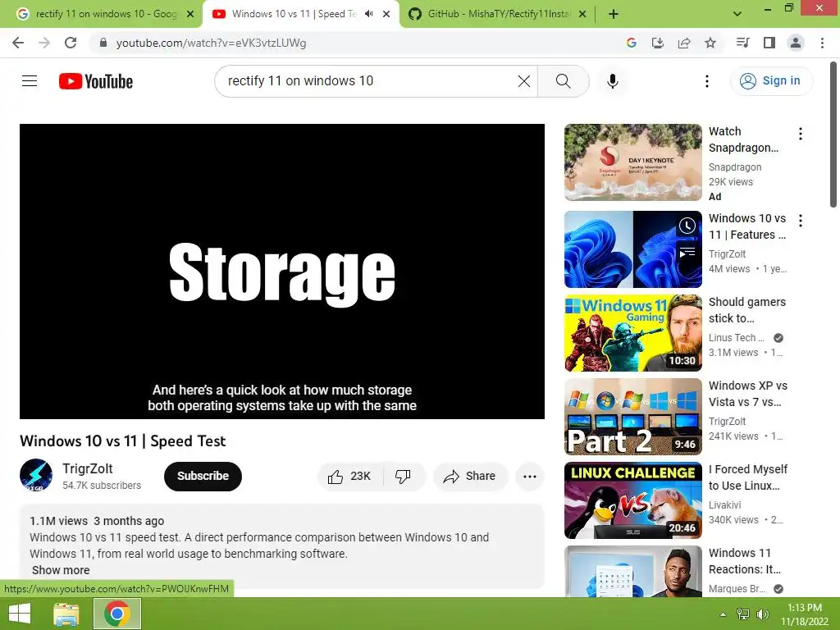Viewport: 840px width, 630px height.
Task: Open Windows XP vs Vista Part 2 thumbnail
Action: (632, 416)
